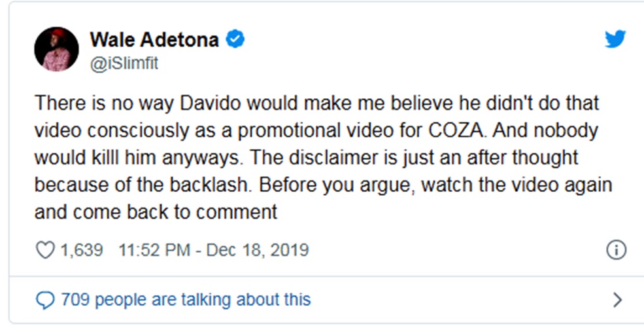Open the @iSlimfit handle link

click(124, 62)
